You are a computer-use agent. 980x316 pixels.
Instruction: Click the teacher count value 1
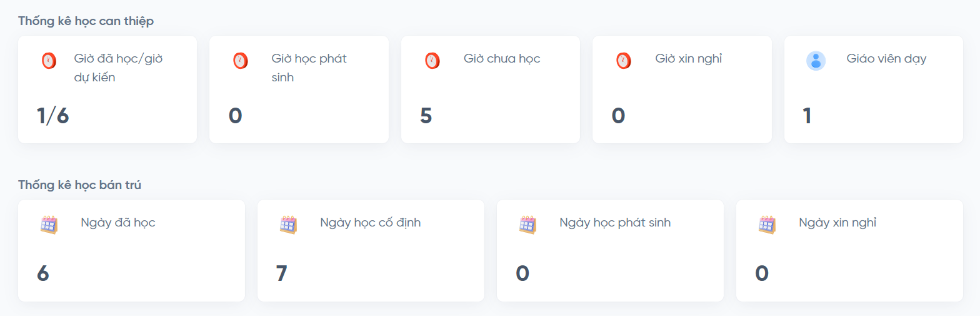[807, 116]
